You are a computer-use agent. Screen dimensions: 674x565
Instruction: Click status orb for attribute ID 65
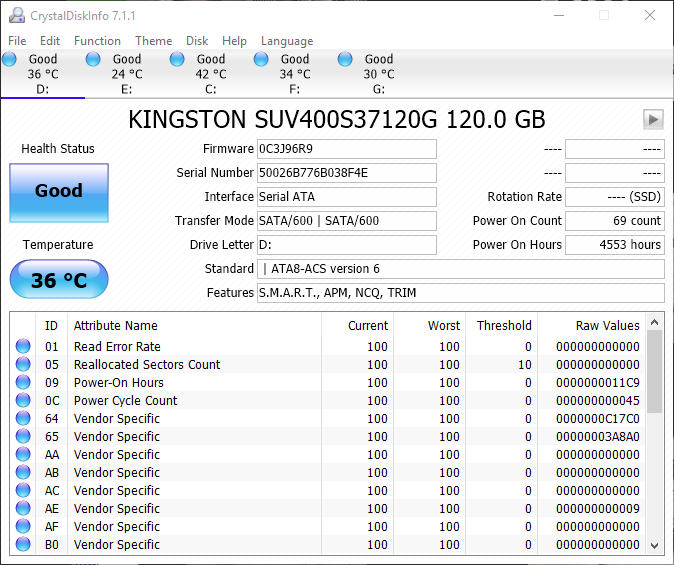point(23,436)
